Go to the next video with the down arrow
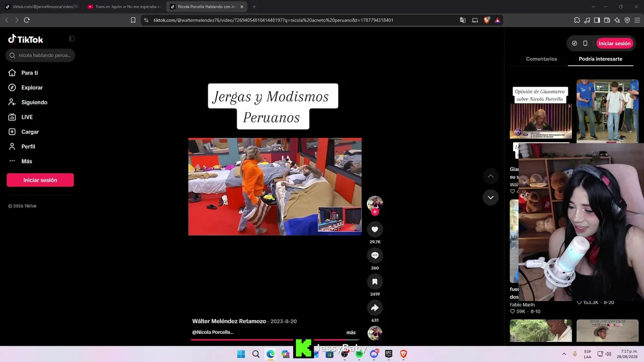The image size is (644, 362). pyautogui.click(x=491, y=197)
